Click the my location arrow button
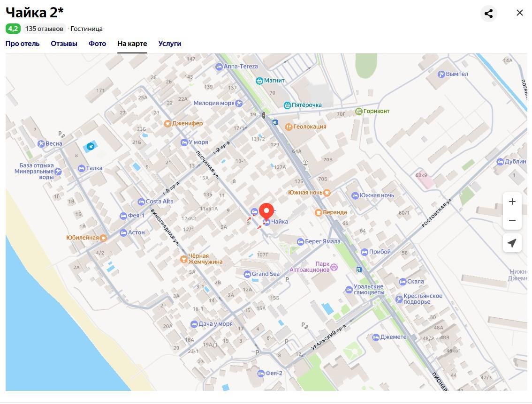This screenshot has width=532, height=404. pos(512,243)
